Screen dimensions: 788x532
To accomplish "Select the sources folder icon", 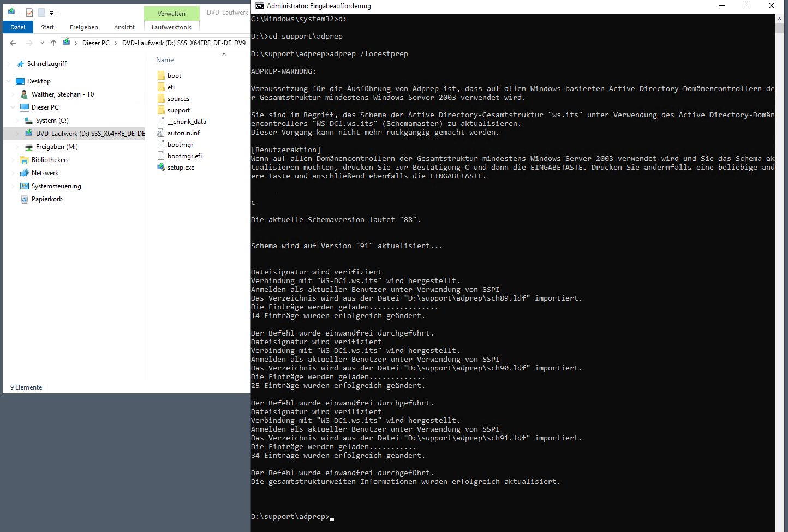I will [161, 99].
